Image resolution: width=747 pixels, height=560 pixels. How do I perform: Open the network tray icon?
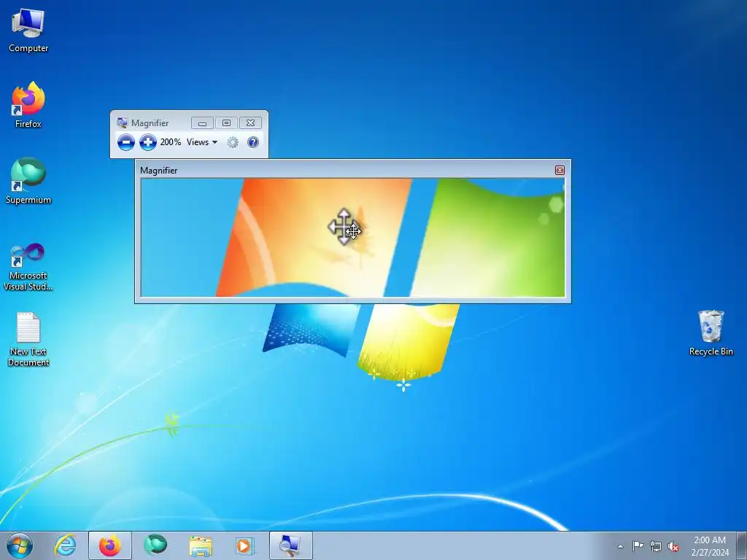(x=656, y=546)
